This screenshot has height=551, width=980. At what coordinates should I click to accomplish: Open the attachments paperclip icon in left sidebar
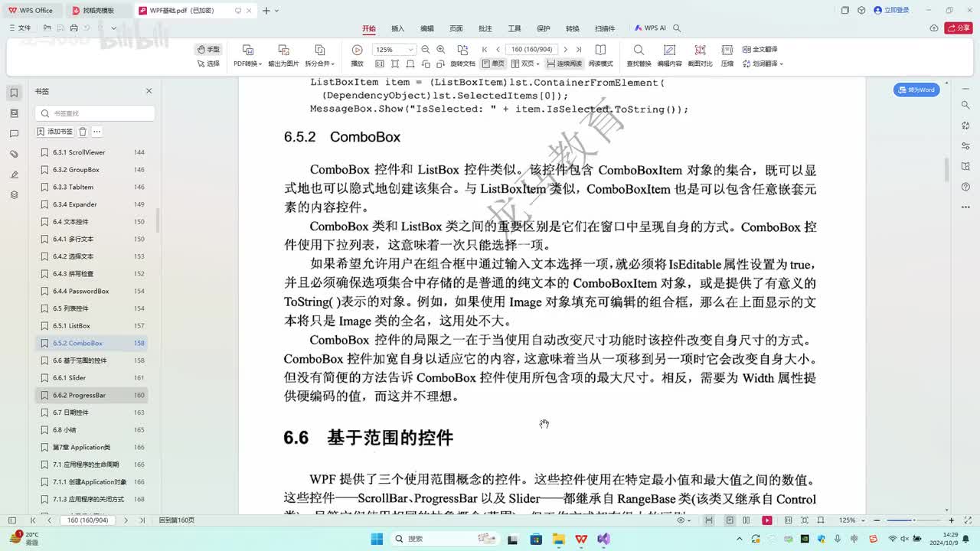pyautogui.click(x=14, y=154)
